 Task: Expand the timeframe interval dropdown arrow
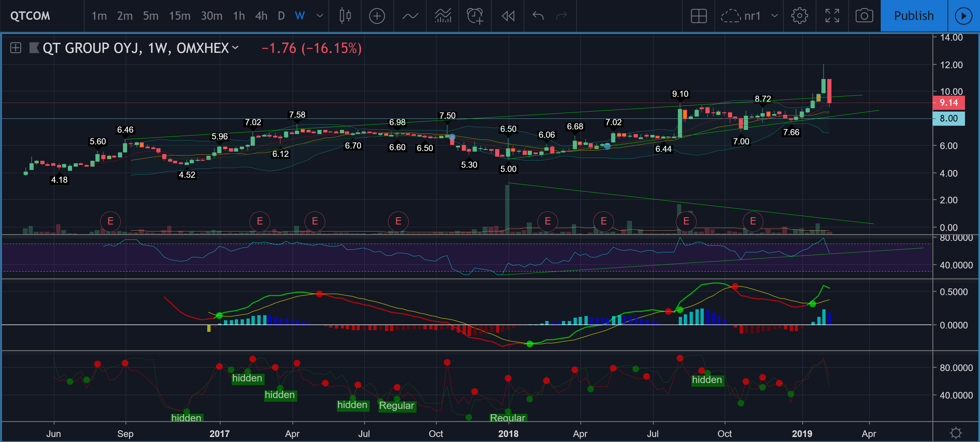coord(320,16)
